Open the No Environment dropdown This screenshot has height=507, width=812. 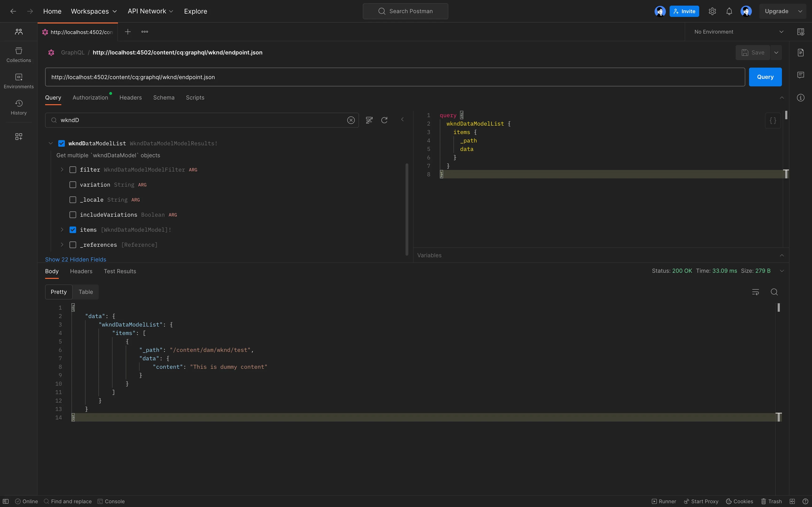(x=738, y=32)
